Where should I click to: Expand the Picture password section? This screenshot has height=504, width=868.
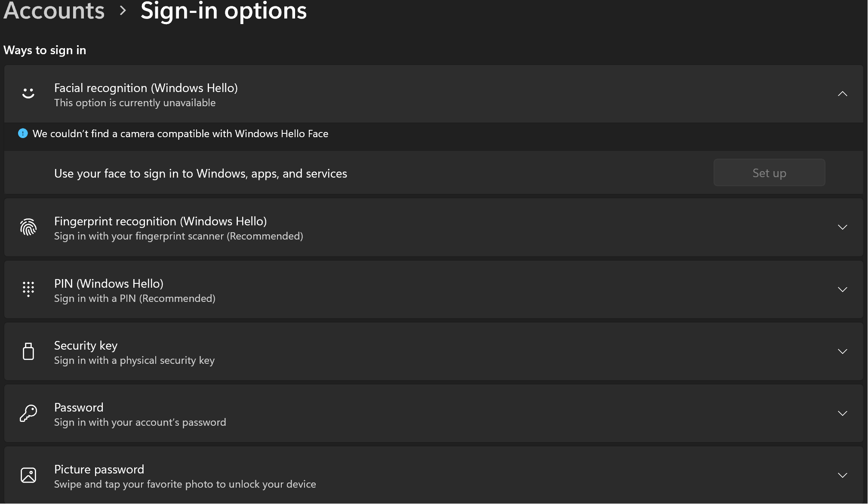pyautogui.click(x=843, y=475)
